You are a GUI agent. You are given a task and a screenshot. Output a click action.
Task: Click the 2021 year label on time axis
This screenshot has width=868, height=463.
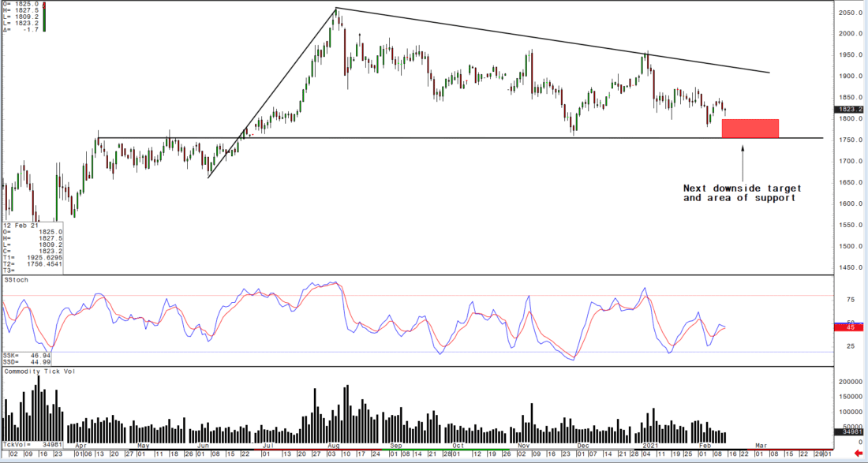pos(649,446)
